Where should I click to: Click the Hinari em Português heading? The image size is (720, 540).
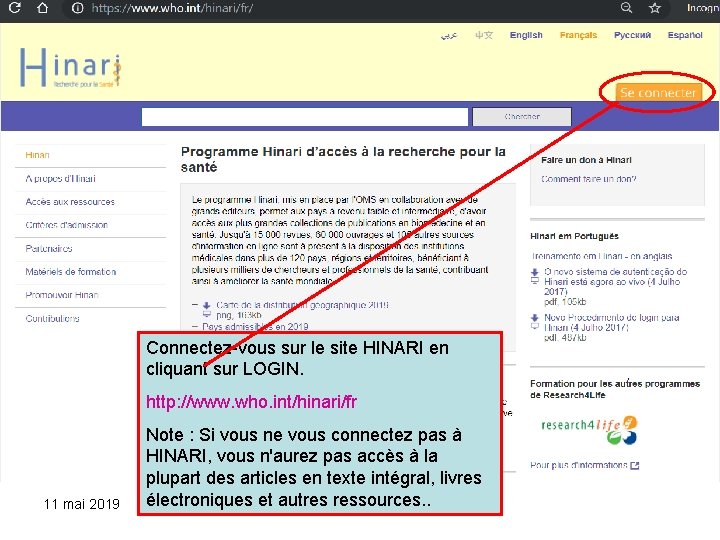tap(574, 236)
